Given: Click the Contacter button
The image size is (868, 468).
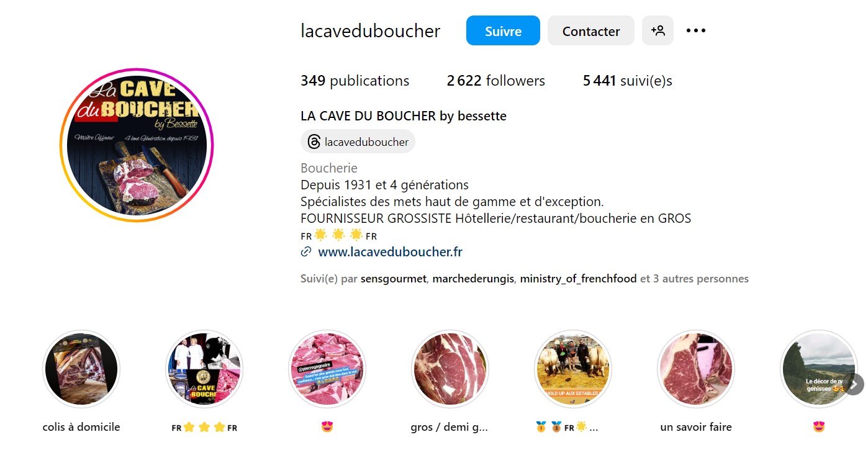Looking at the screenshot, I should point(591,30).
